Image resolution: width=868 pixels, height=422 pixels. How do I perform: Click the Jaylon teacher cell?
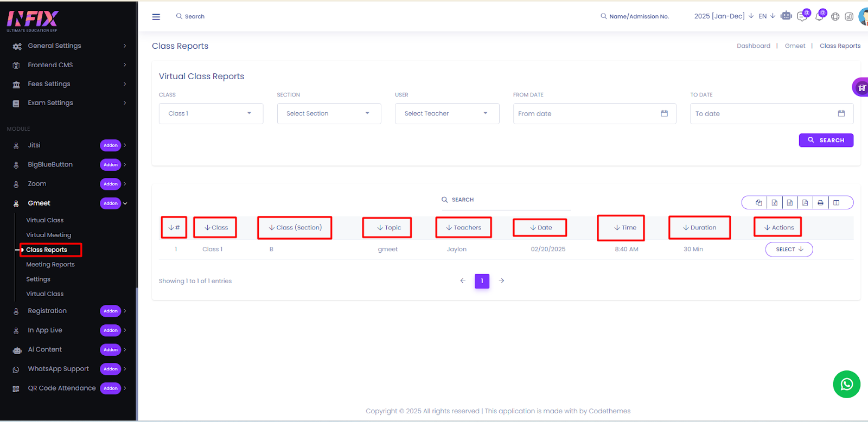pos(457,250)
